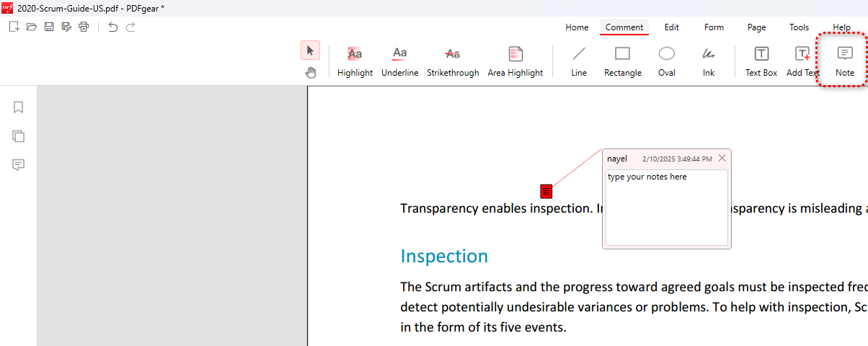Open the Tools tab
The image size is (868, 346).
click(x=799, y=27)
